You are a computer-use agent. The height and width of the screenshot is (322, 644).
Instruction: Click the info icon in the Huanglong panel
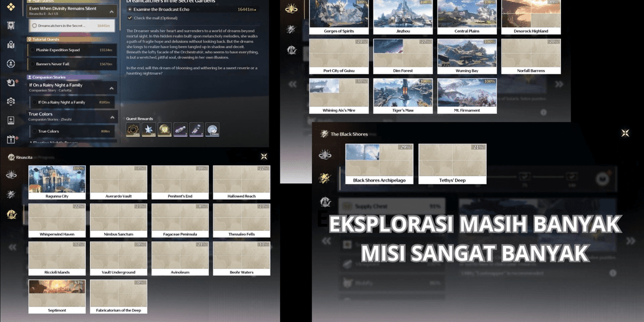pos(544,112)
